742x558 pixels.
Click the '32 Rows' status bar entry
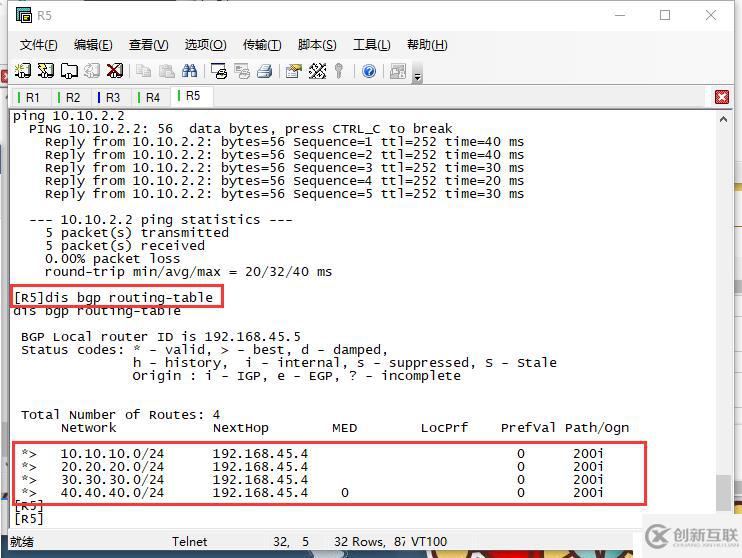pyautogui.click(x=359, y=541)
